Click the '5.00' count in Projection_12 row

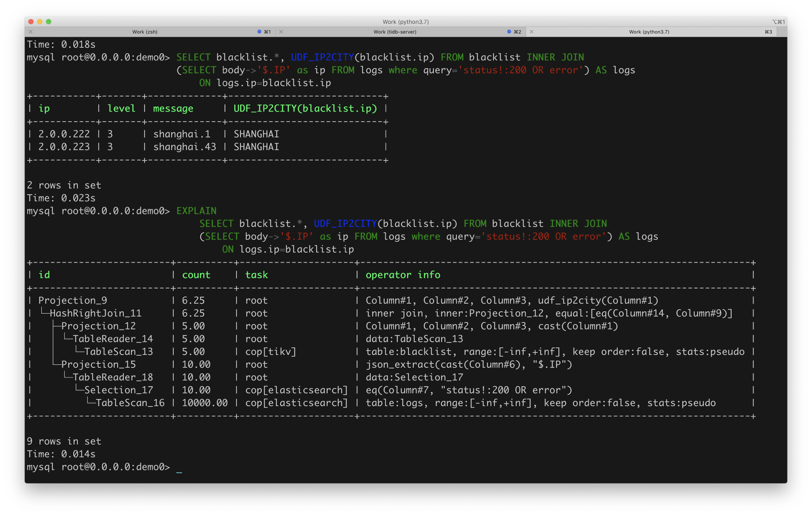[193, 326]
